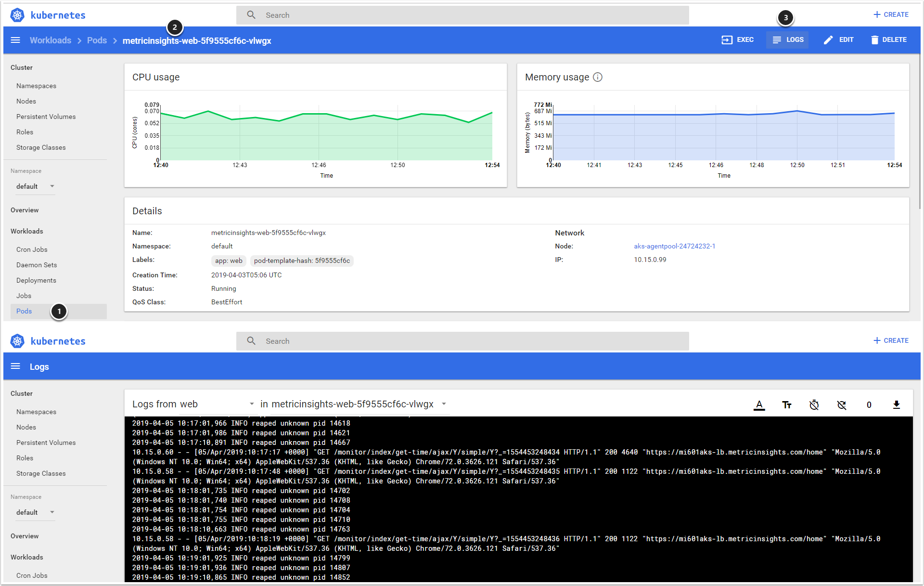The image size is (924, 586).
Task: Select Deployments in upper sidebar
Action: point(36,280)
